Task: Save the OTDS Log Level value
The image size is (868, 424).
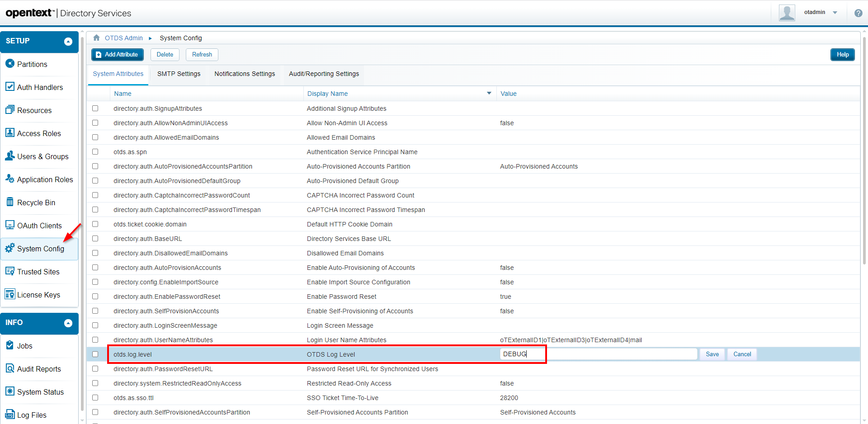Action: click(x=712, y=354)
